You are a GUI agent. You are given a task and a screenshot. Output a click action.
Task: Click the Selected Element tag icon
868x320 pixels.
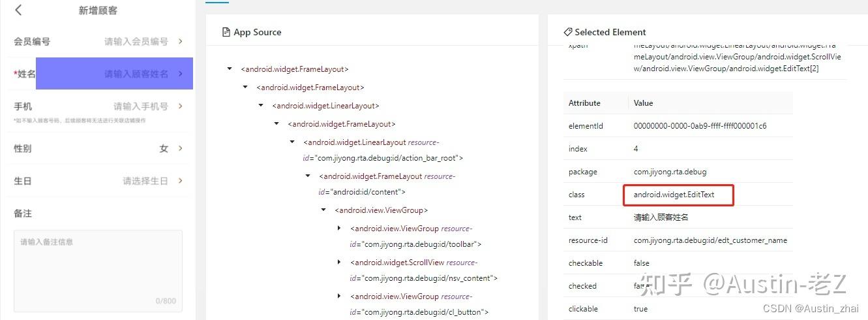point(568,32)
